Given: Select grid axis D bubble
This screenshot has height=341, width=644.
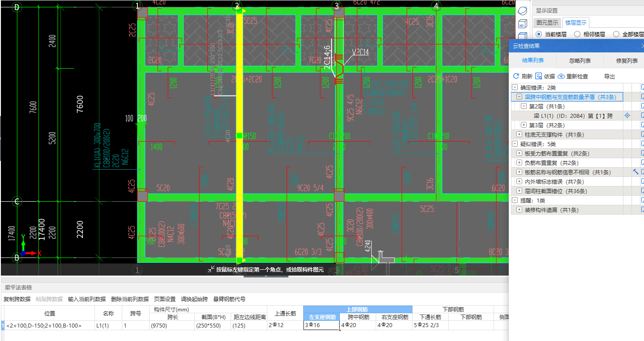Looking at the screenshot, I should click(x=17, y=7).
